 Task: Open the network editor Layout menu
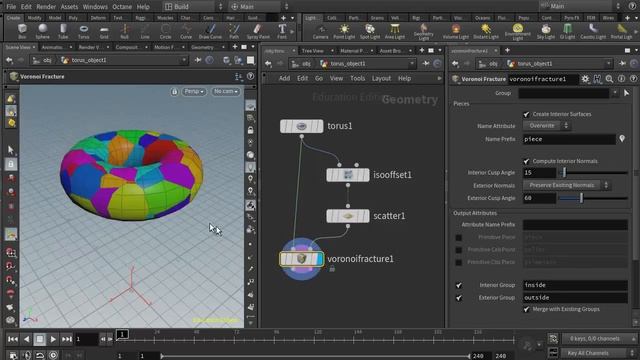point(381,78)
